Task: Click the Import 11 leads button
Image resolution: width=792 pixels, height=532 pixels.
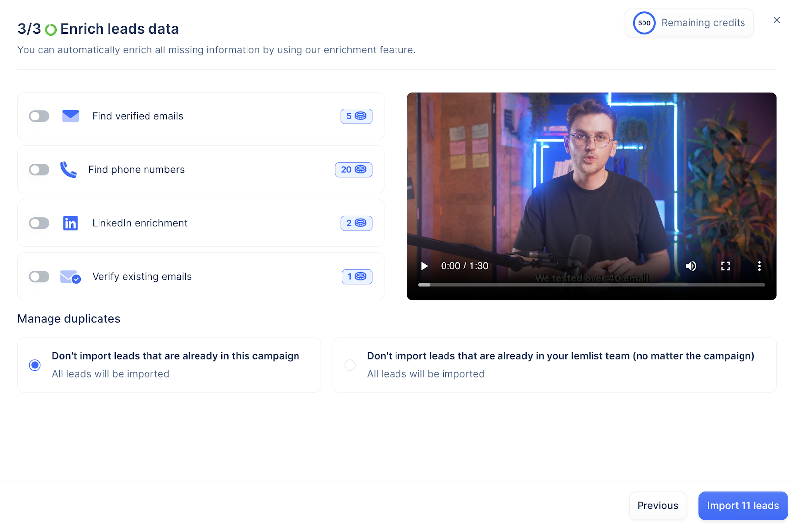Action: coord(742,506)
